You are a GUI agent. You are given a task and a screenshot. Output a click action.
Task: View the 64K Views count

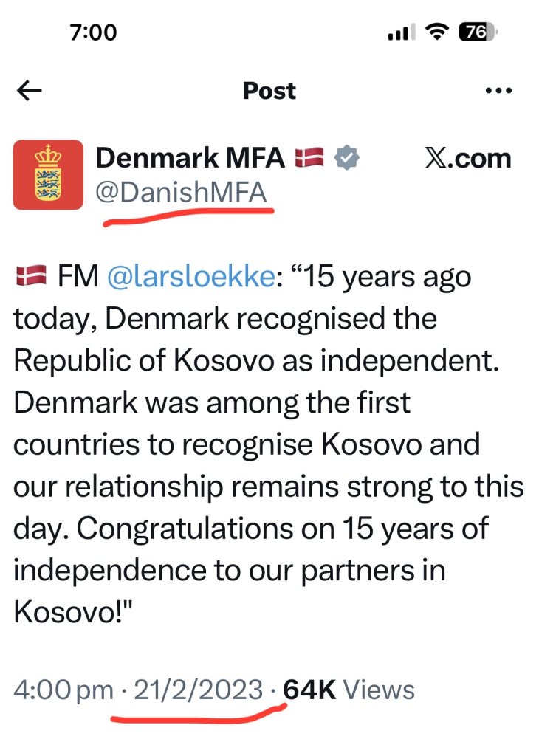tap(349, 690)
